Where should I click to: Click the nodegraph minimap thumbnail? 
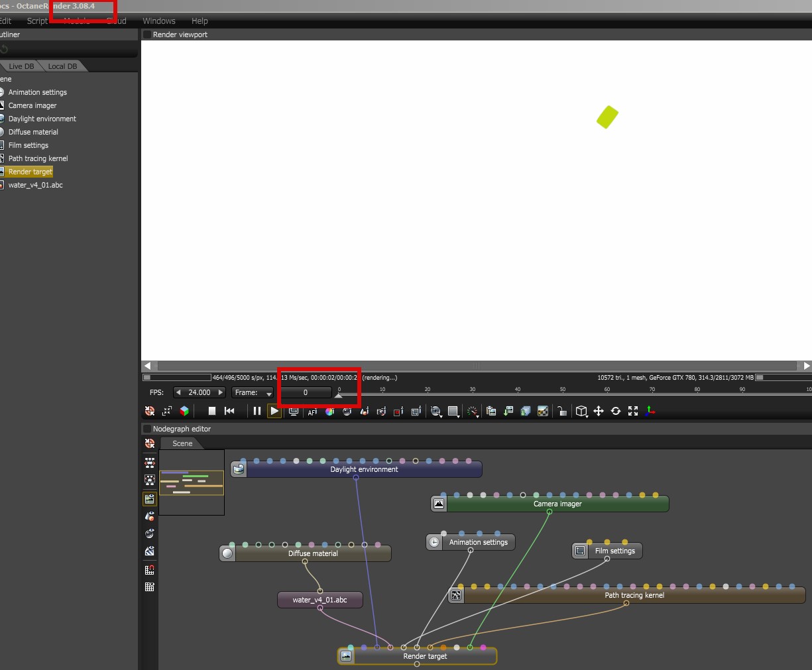(192, 482)
